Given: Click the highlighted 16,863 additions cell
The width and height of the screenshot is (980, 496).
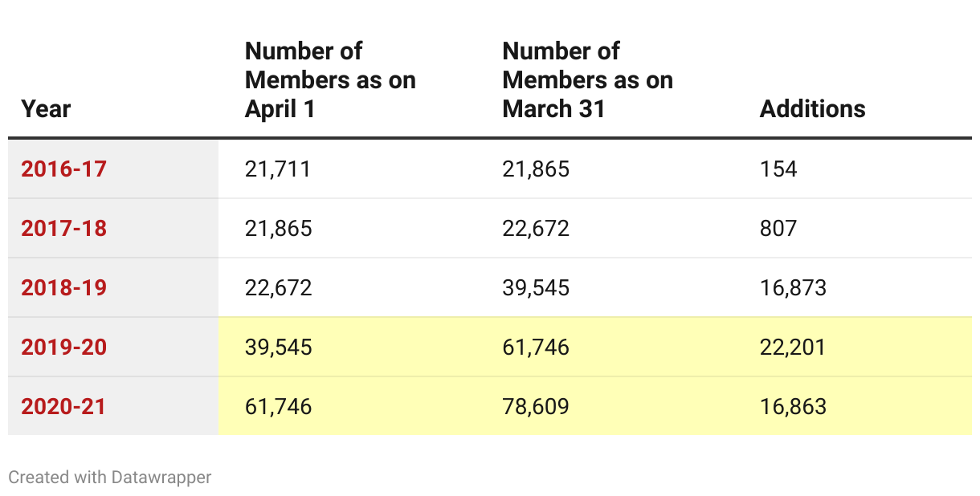Looking at the screenshot, I should [793, 407].
